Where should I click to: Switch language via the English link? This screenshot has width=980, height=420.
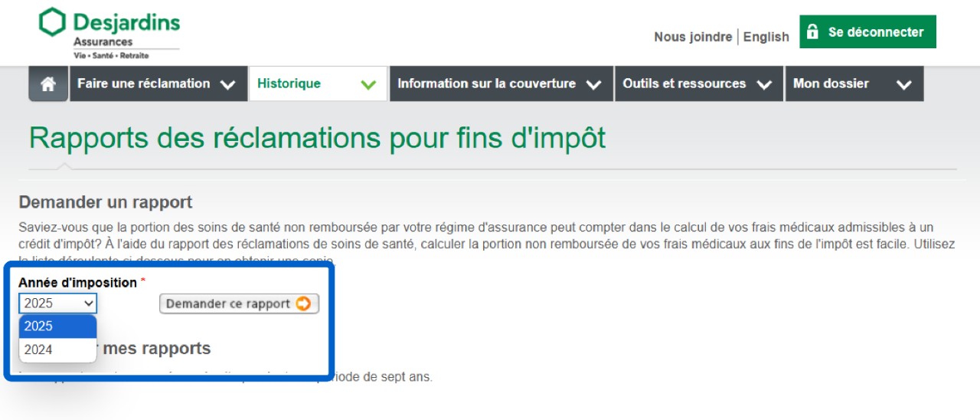pos(766,37)
